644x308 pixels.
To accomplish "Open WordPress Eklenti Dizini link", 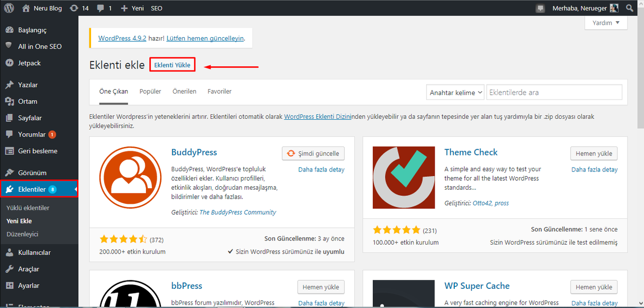I will [x=317, y=116].
